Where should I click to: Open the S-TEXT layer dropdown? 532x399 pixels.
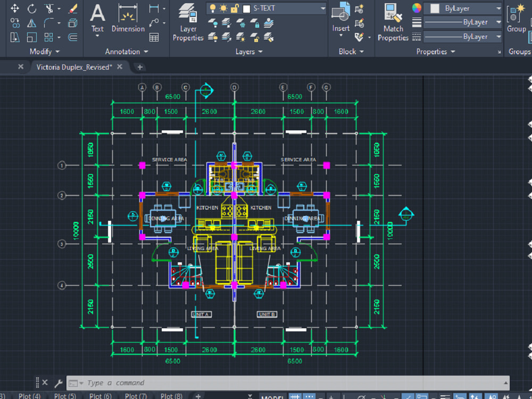point(322,9)
